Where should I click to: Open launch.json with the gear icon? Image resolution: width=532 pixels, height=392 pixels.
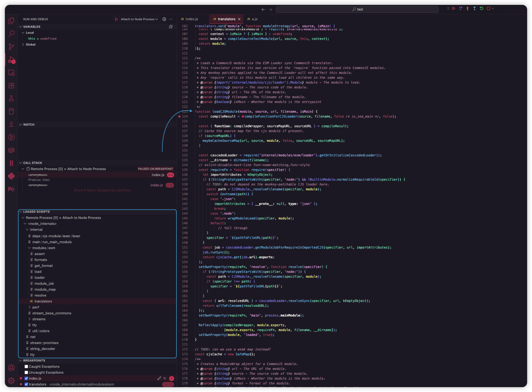tap(164, 19)
